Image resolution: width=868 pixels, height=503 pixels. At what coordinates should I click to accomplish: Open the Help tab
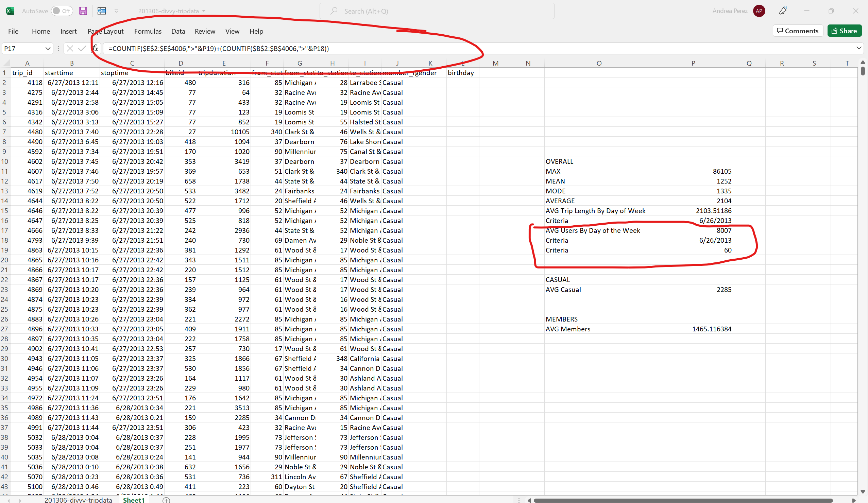click(x=256, y=31)
